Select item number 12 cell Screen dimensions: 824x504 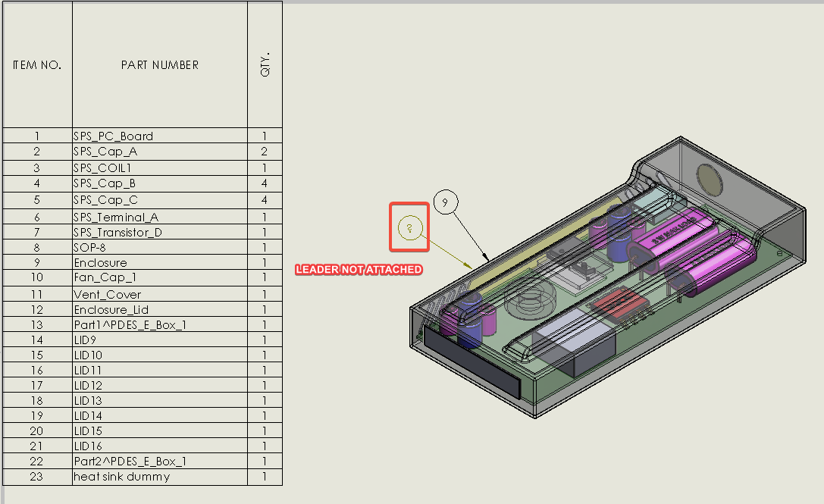(x=37, y=309)
